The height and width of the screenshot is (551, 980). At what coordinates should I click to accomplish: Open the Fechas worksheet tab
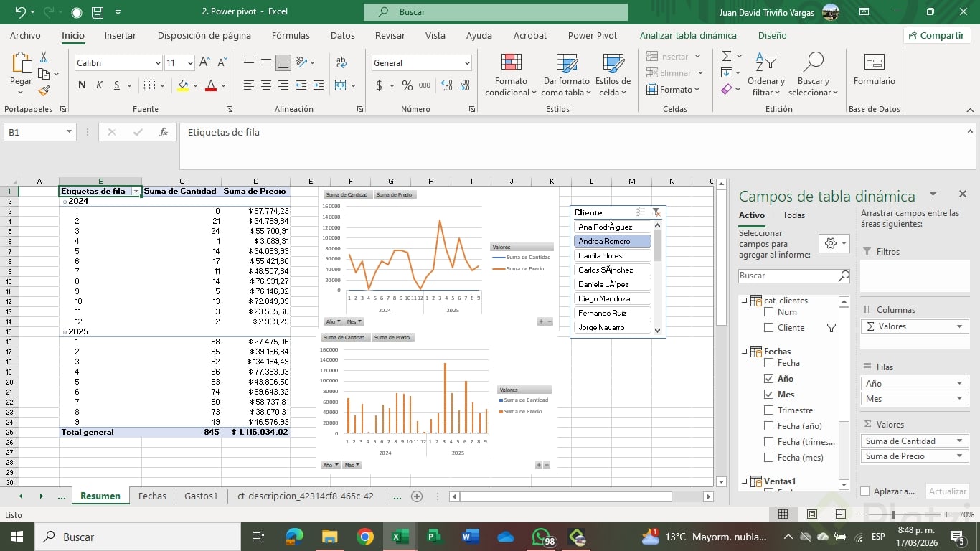pos(152,496)
